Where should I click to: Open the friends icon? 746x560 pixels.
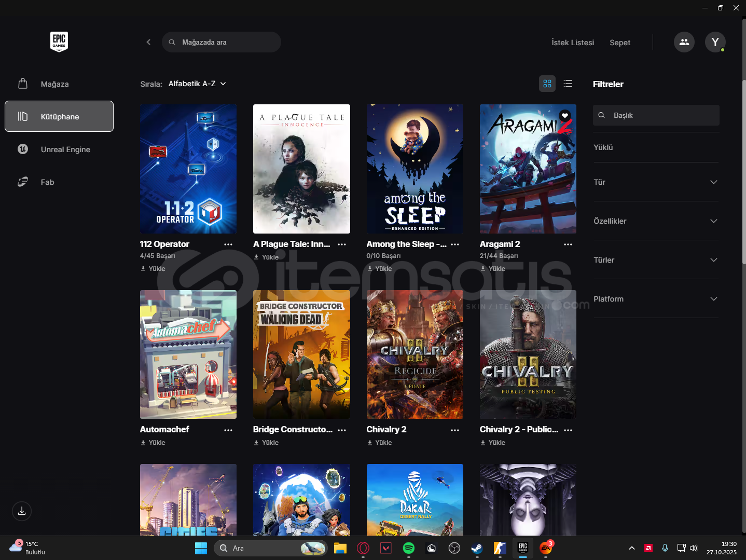(684, 42)
